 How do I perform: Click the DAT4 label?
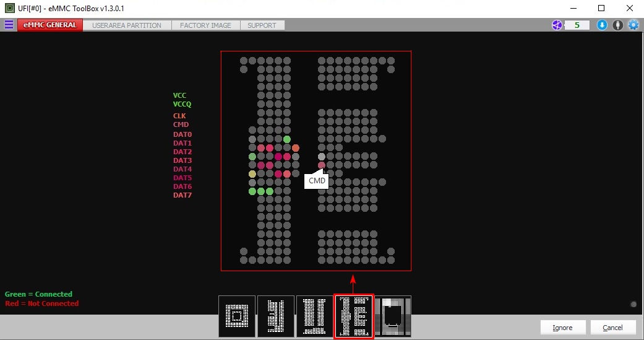tap(182, 169)
